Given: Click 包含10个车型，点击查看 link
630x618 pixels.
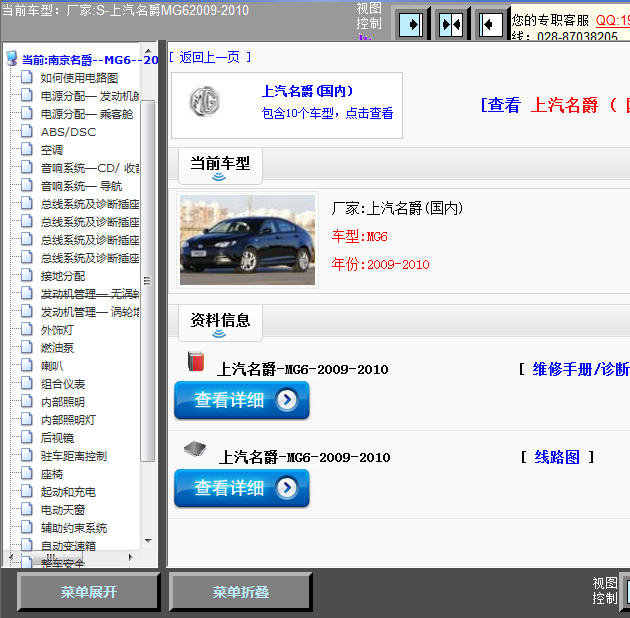Looking at the screenshot, I should pos(327,113).
